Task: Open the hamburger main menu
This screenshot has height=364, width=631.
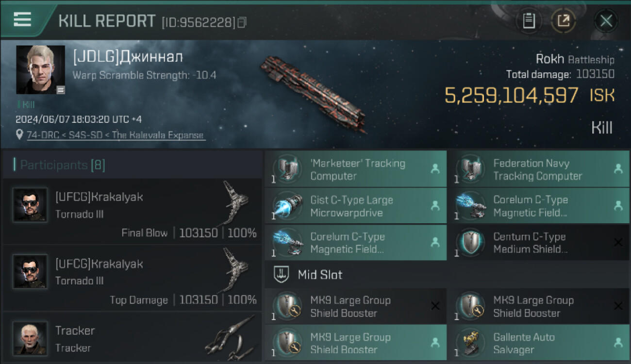Action: tap(22, 19)
